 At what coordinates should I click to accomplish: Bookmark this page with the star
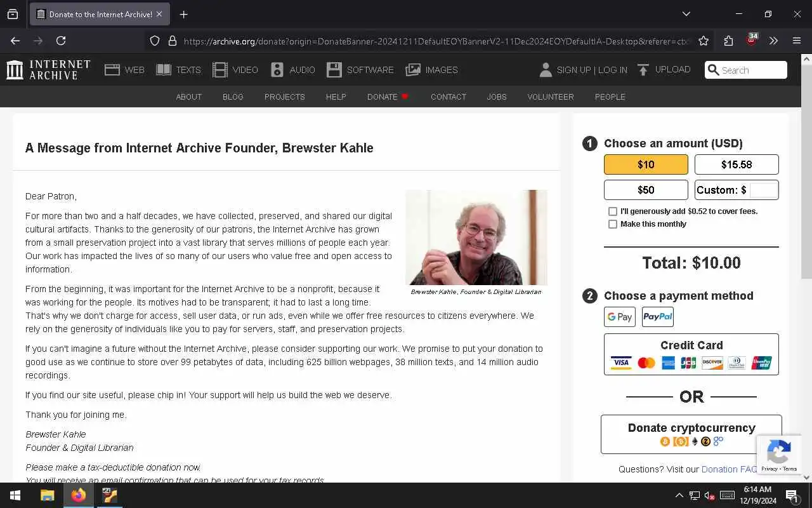[x=704, y=41]
